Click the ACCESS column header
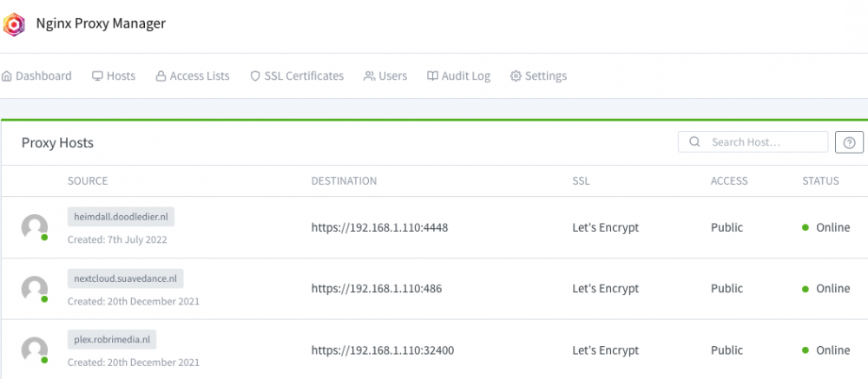Screen dimensions: 868x379 (729, 181)
